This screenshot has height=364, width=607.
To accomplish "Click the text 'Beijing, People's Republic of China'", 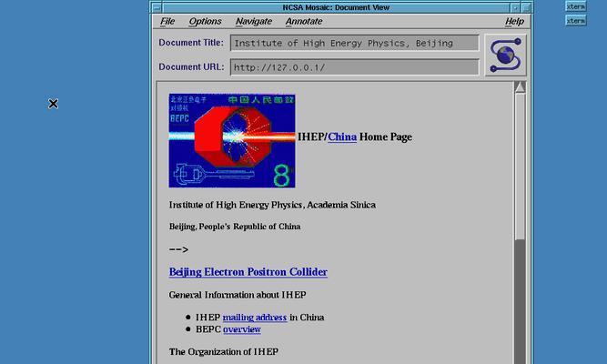I will [235, 227].
